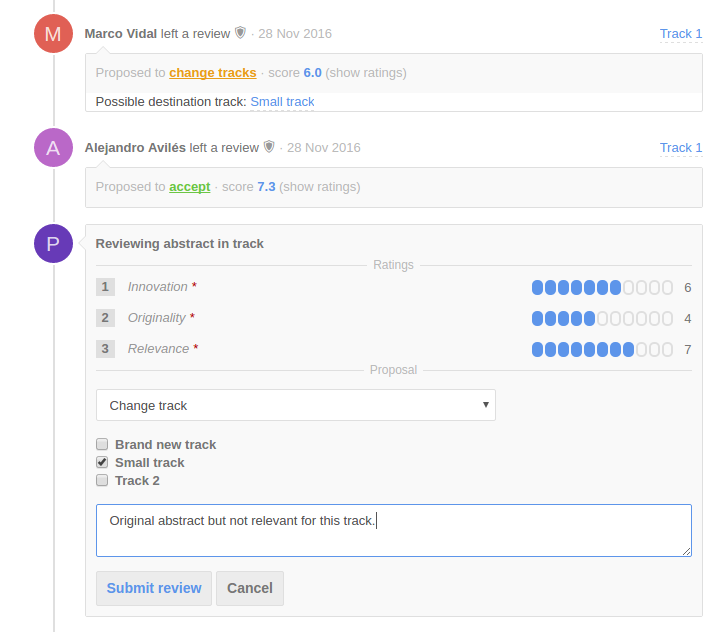Click Marco Vidal's red M avatar
Screen dimensions: 722x632
pos(53,34)
